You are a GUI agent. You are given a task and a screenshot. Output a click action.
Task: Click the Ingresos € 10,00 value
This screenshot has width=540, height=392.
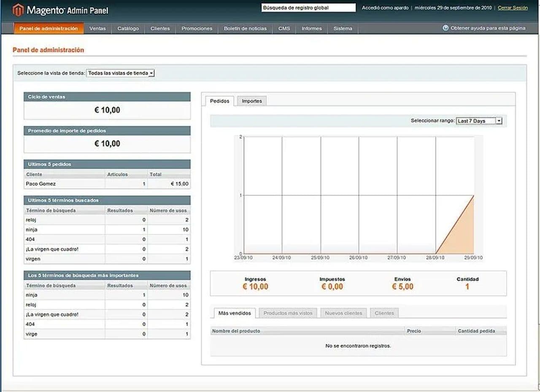255,287
